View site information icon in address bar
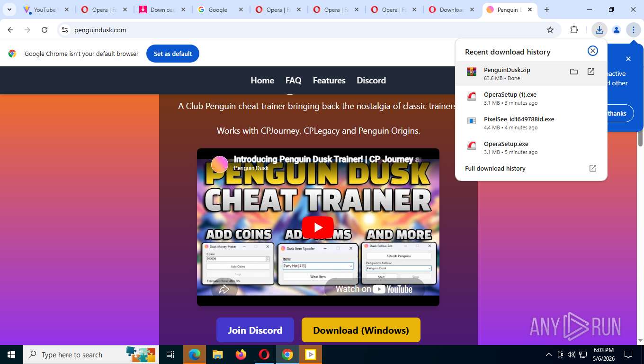Screen dimensions: 644x364 pyautogui.click(x=65, y=30)
